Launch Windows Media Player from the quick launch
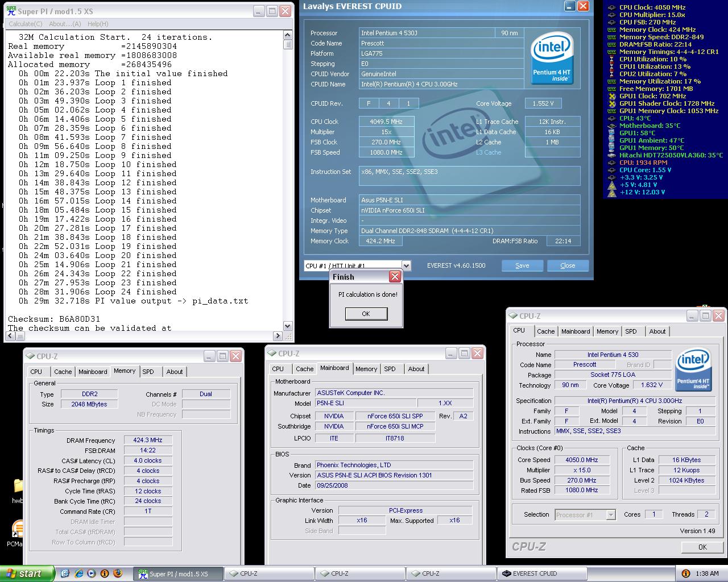The width and height of the screenshot is (728, 582). (92, 573)
